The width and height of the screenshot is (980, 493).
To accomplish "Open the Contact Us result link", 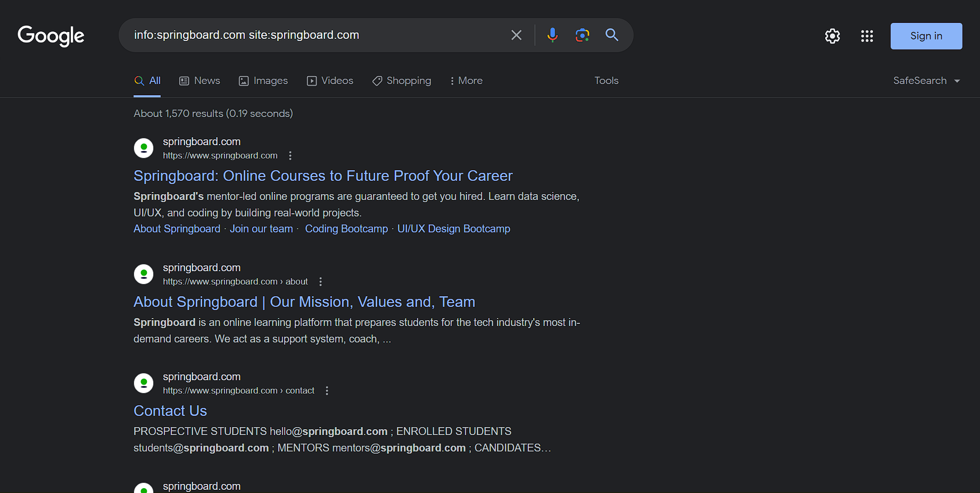I will coord(170,411).
